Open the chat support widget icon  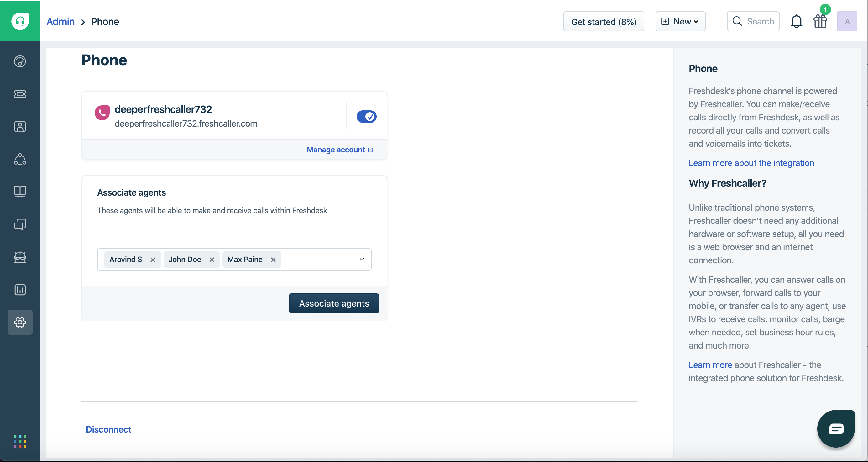point(836,429)
